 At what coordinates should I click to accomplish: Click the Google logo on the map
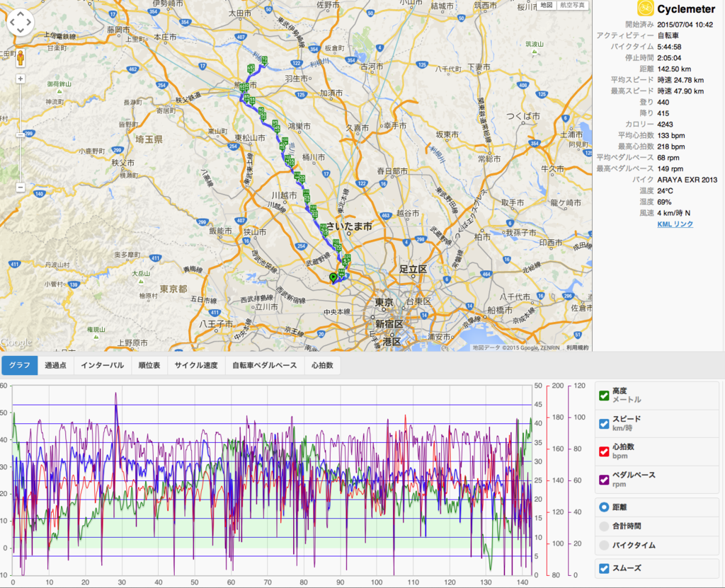[16, 342]
